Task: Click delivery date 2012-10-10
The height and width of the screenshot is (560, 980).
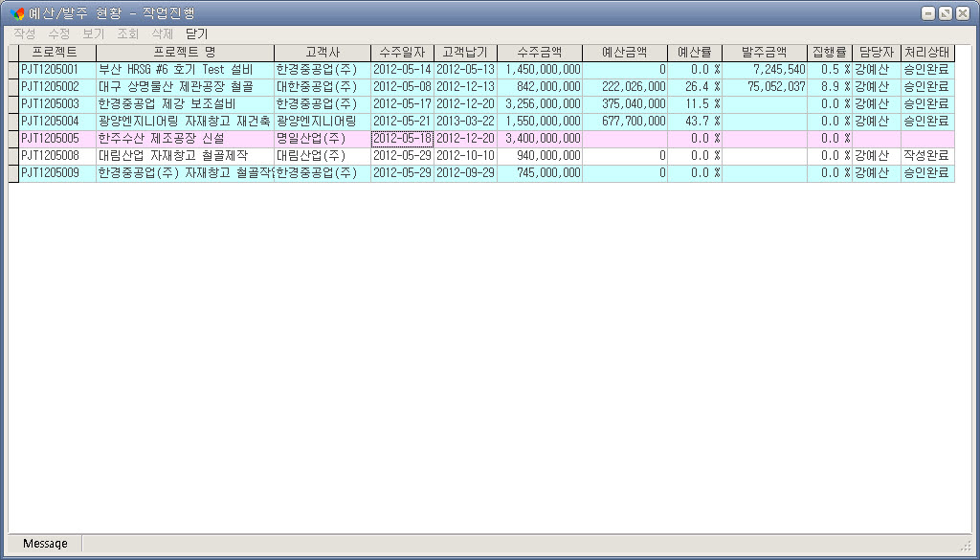Action: pyautogui.click(x=466, y=156)
